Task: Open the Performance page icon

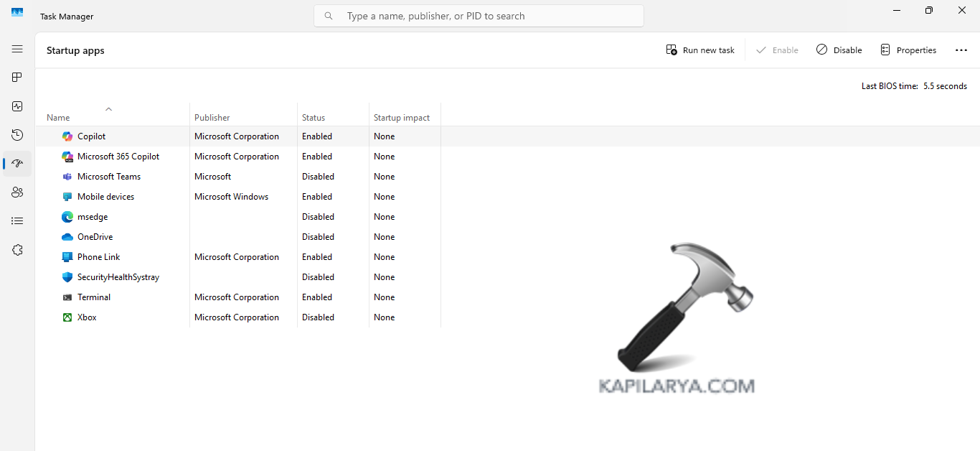Action: pyautogui.click(x=17, y=106)
